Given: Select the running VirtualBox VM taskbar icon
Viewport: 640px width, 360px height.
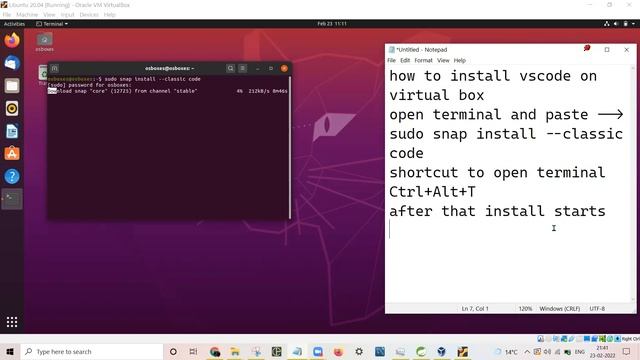Looking at the screenshot, I should click(x=462, y=351).
